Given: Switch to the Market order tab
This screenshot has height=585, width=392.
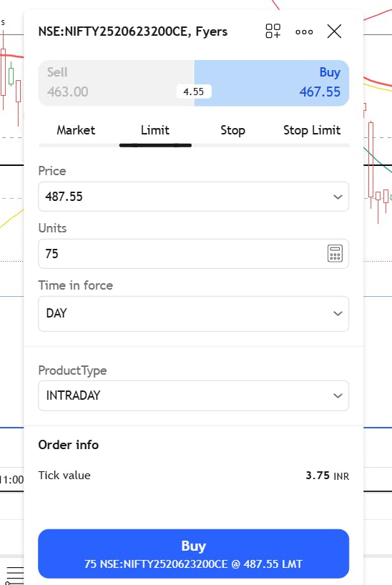Looking at the screenshot, I should [x=76, y=130].
